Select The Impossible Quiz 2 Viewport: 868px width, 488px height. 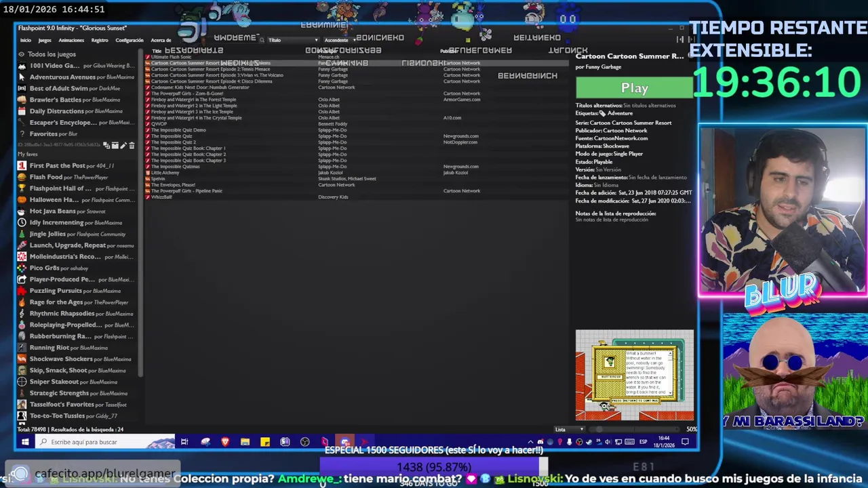[357, 142]
